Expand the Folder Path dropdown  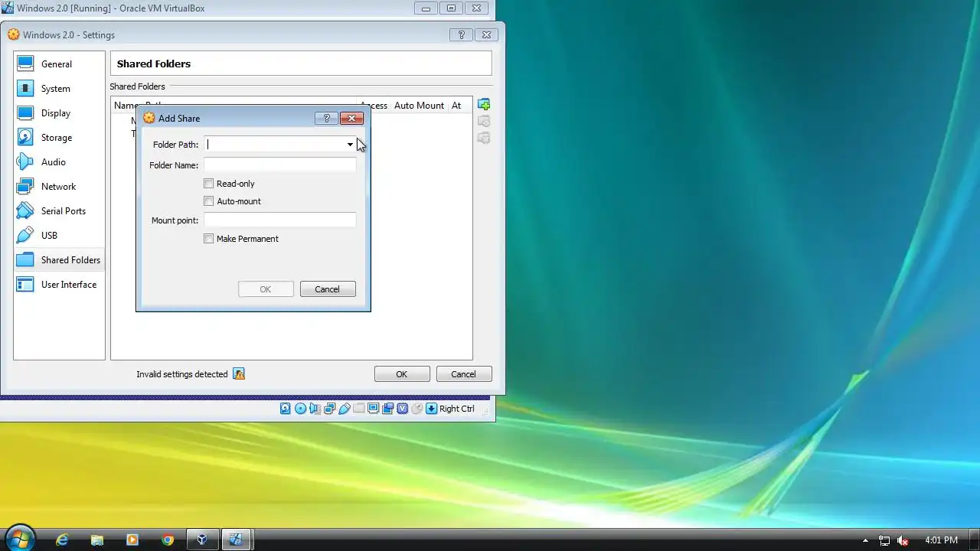[x=350, y=145]
